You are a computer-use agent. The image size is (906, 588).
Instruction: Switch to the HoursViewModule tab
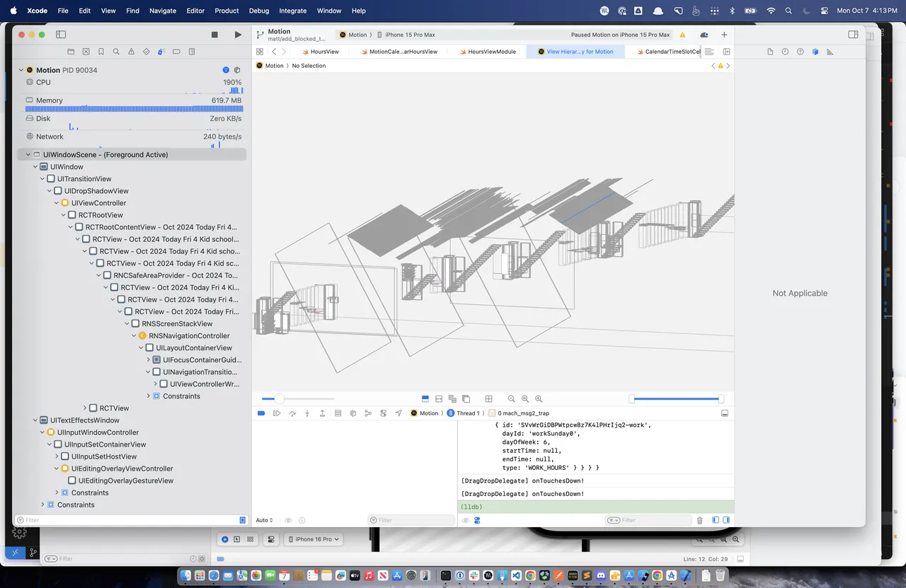486,52
